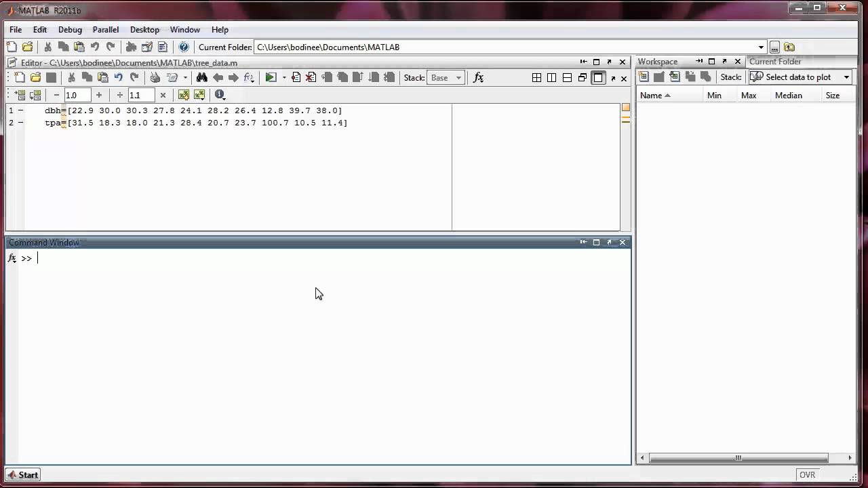
Task: Split Editor documents left and right
Action: point(552,77)
